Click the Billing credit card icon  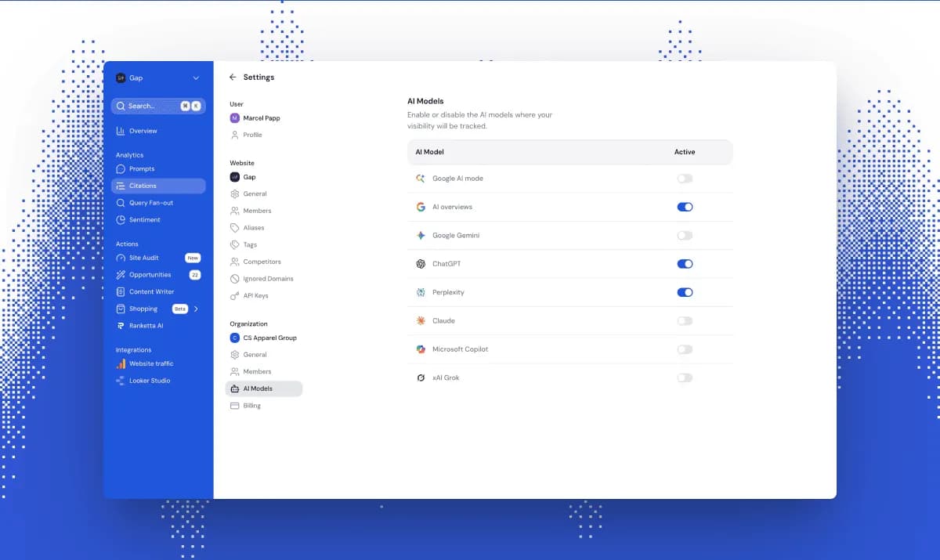coord(235,406)
